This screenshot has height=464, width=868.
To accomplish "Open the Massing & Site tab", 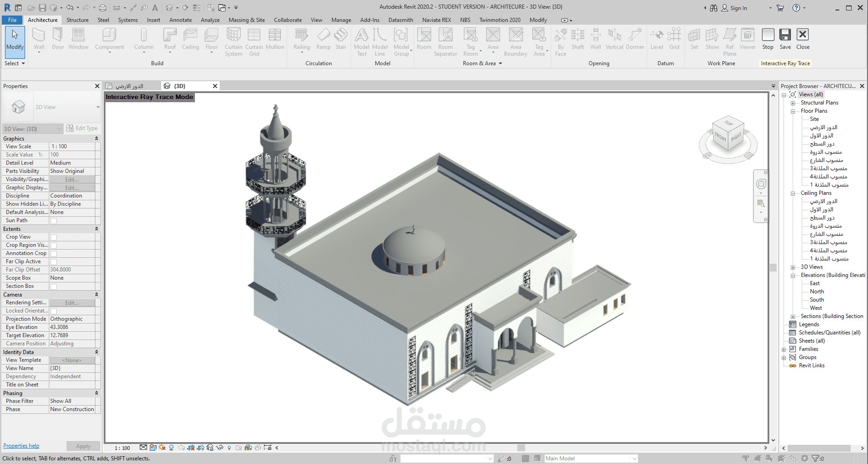I will tap(247, 20).
